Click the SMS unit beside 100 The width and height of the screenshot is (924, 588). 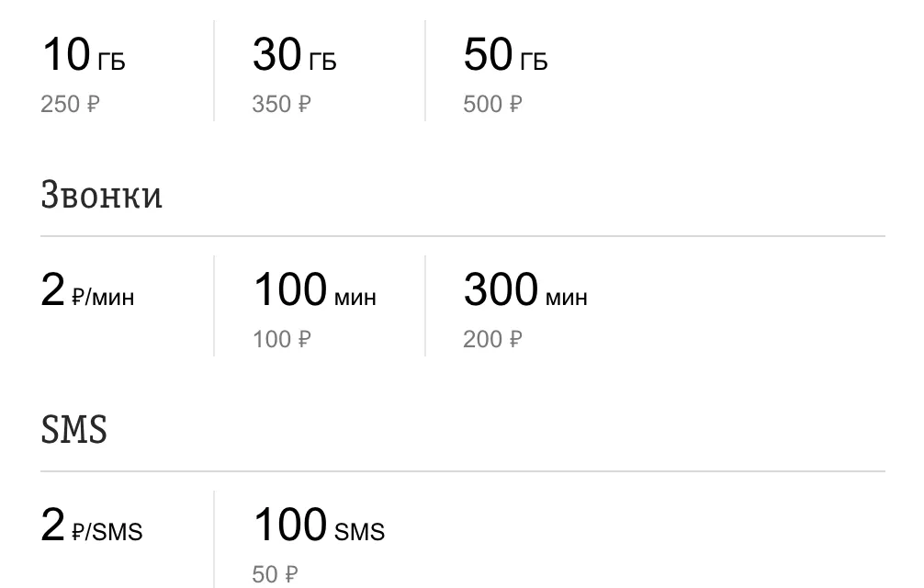[359, 533]
